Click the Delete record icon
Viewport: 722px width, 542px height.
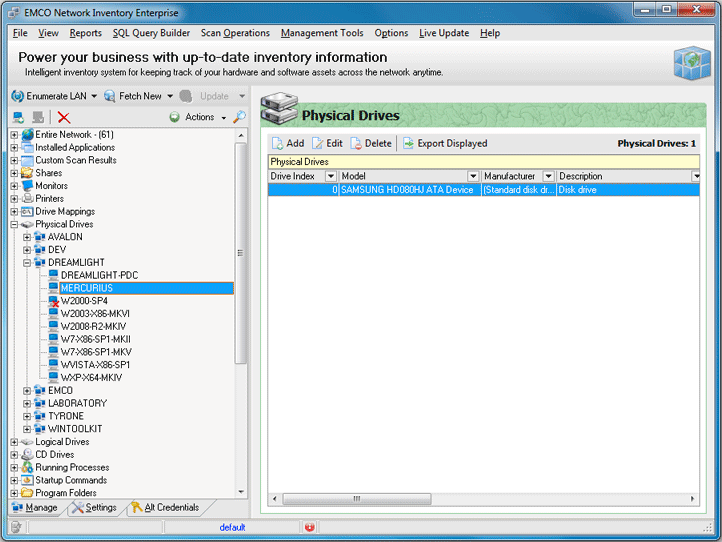pyautogui.click(x=356, y=144)
